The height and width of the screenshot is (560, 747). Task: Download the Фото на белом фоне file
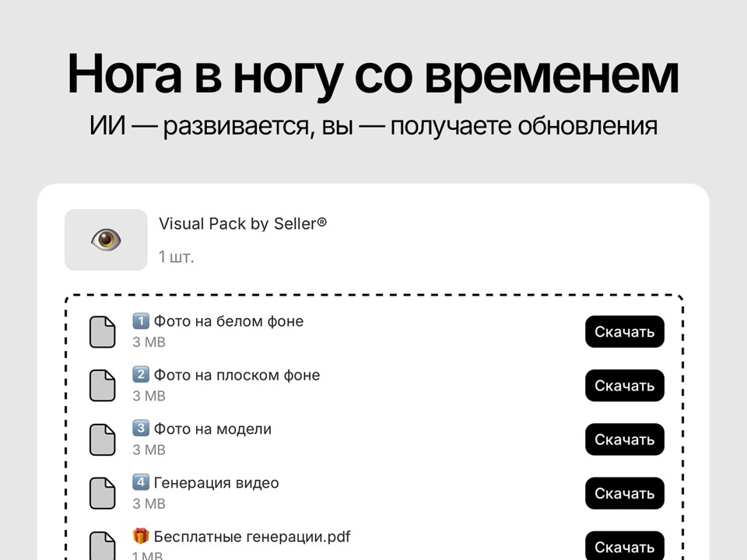(624, 332)
